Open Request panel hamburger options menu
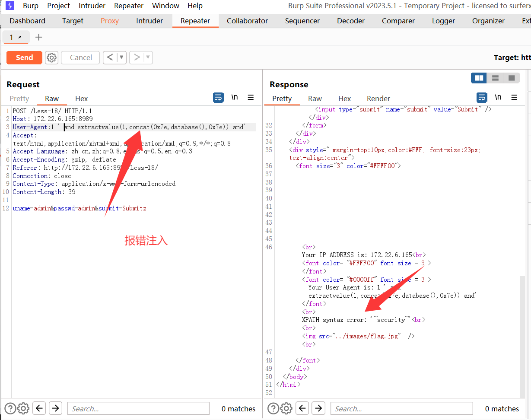 point(251,97)
